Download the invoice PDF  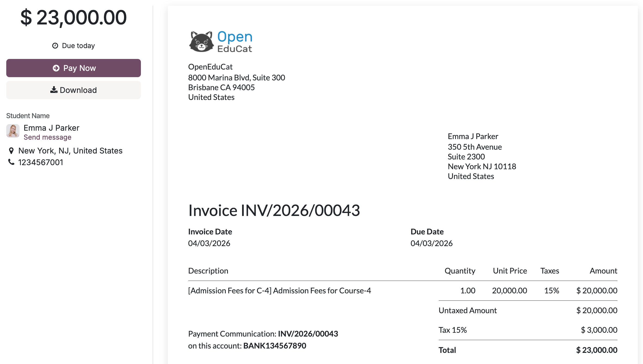point(73,90)
